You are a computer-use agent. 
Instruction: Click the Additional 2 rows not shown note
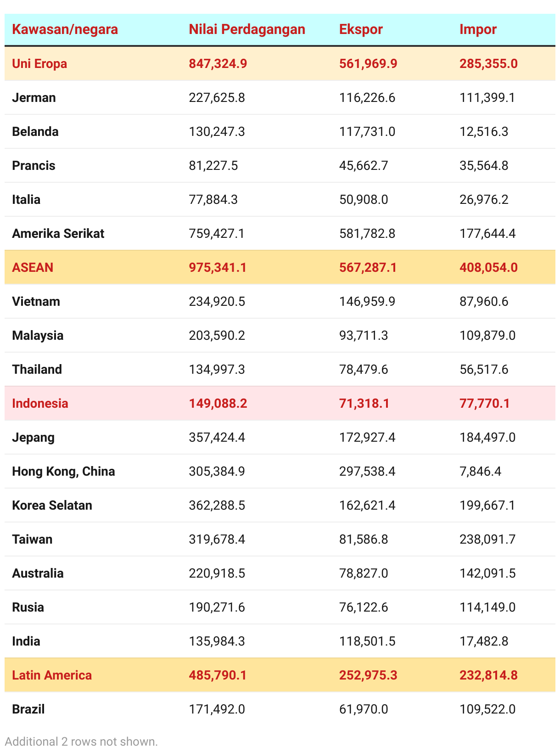[x=81, y=741]
